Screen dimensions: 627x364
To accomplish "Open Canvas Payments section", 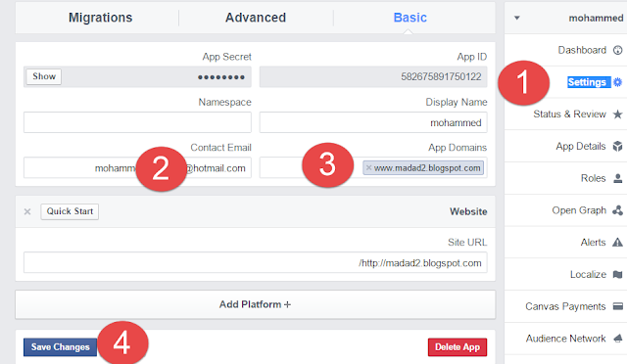I will click(x=565, y=306).
